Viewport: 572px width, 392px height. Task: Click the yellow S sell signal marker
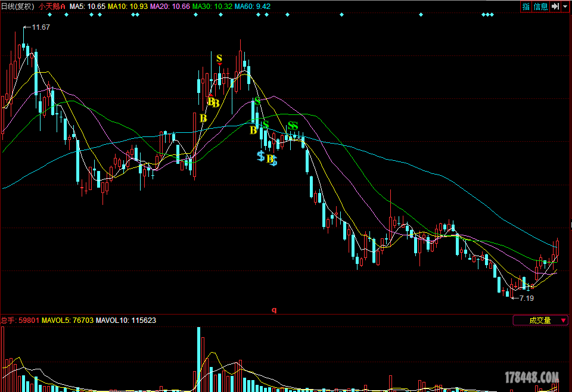click(x=219, y=58)
